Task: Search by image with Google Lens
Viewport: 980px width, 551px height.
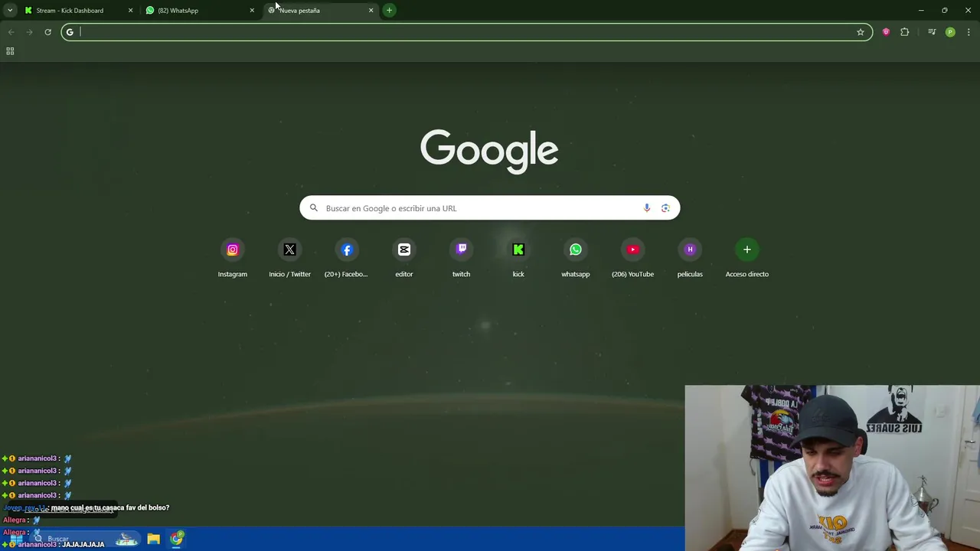Action: pos(665,208)
